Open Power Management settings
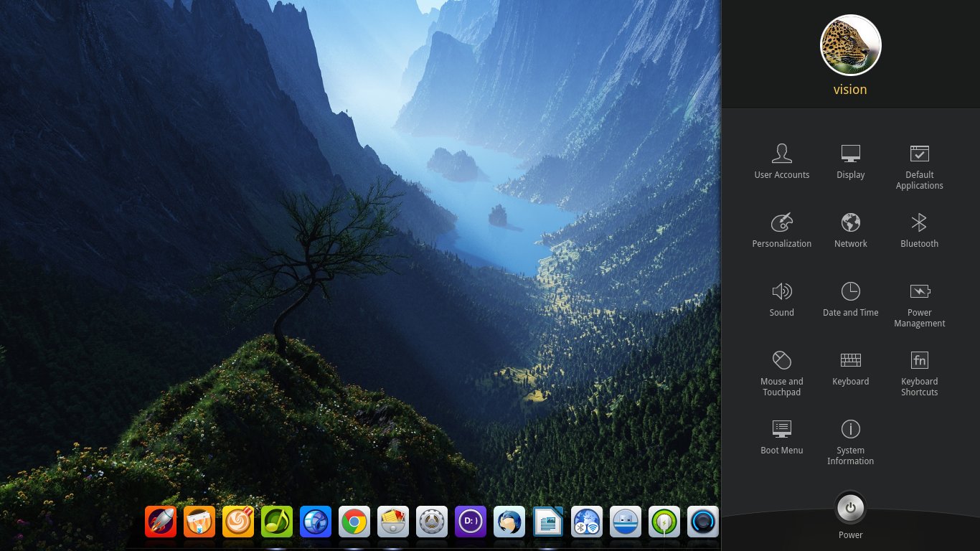 pyautogui.click(x=919, y=303)
